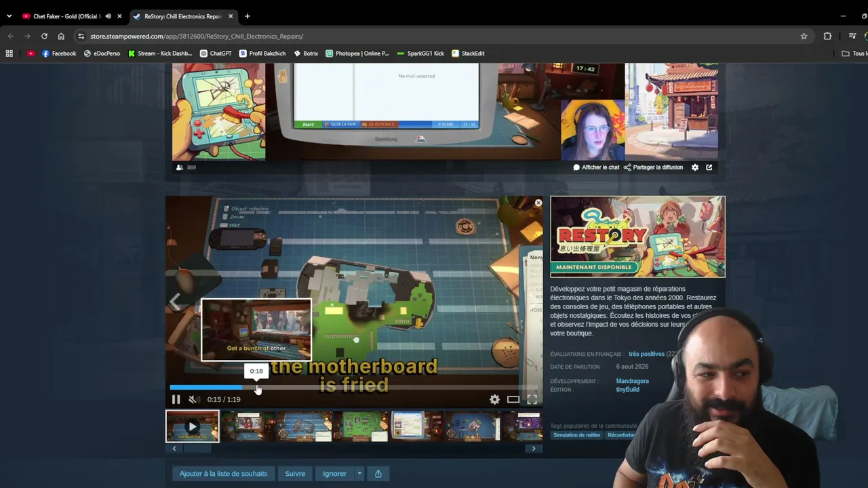868x488 pixels.
Task: Open the StackEdit bookmark
Action: [x=468, y=54]
